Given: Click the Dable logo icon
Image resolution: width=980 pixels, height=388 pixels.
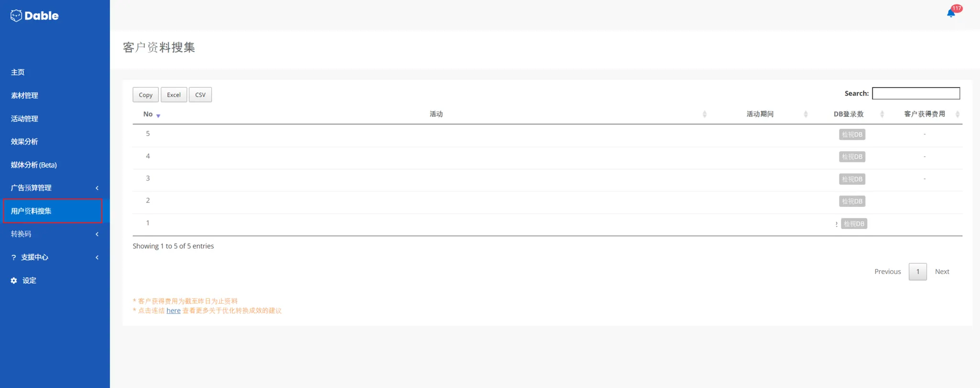Looking at the screenshot, I should click(16, 16).
